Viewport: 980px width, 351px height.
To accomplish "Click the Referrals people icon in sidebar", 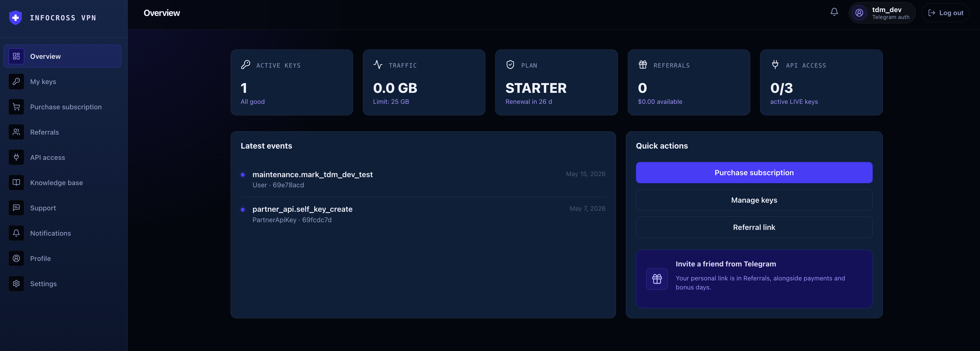I will click(x=16, y=132).
